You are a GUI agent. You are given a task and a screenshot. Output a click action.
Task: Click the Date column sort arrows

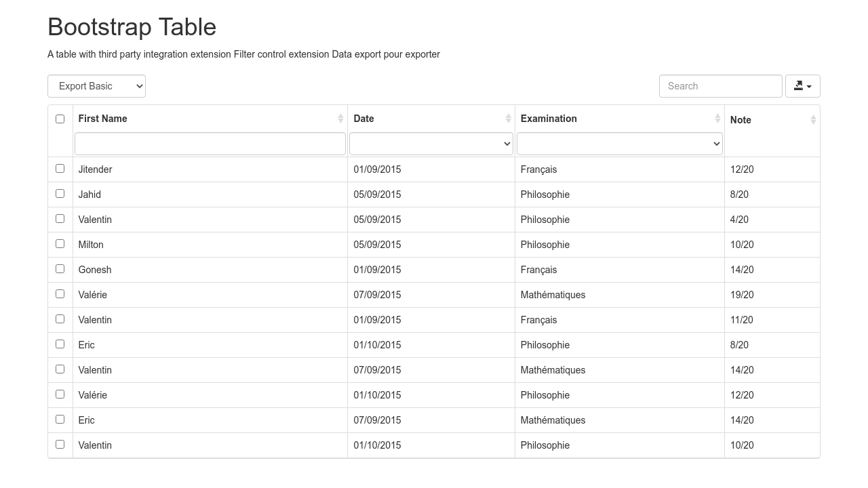pos(508,119)
